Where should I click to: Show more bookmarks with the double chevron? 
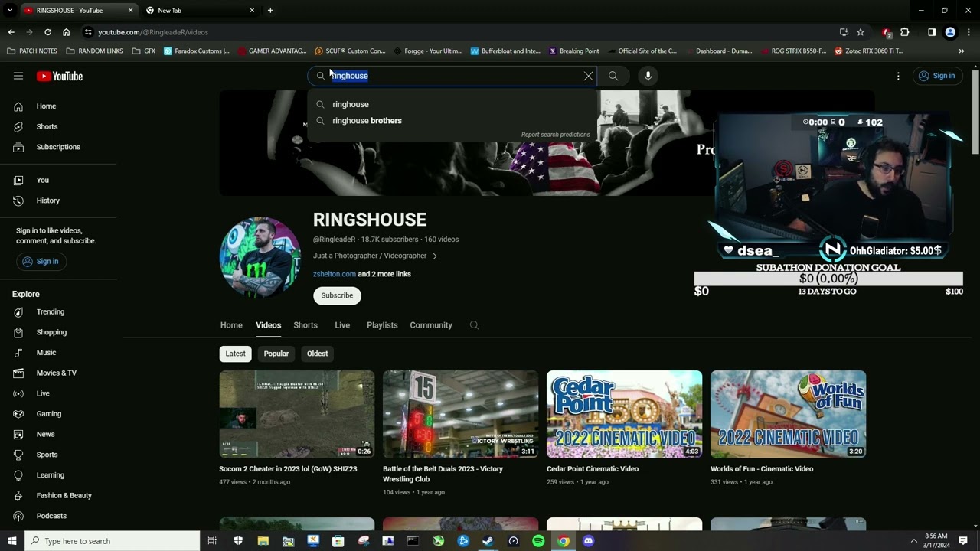pyautogui.click(x=962, y=51)
